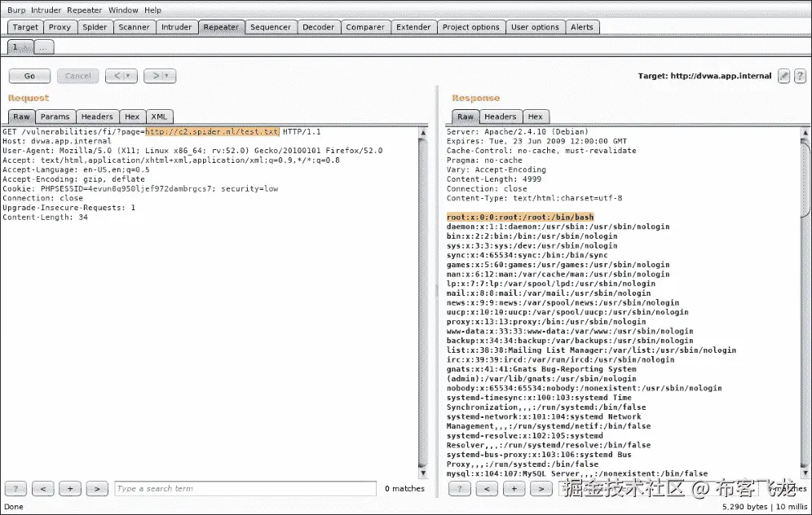This screenshot has width=812, height=515.
Task: Click help icon in response search bar
Action: point(459,488)
